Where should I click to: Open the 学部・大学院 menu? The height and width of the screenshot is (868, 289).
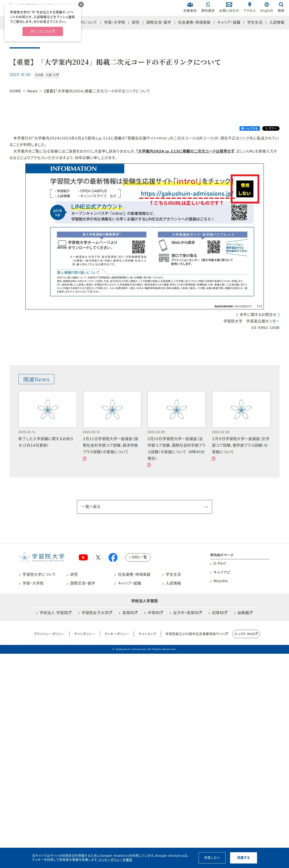tap(114, 23)
